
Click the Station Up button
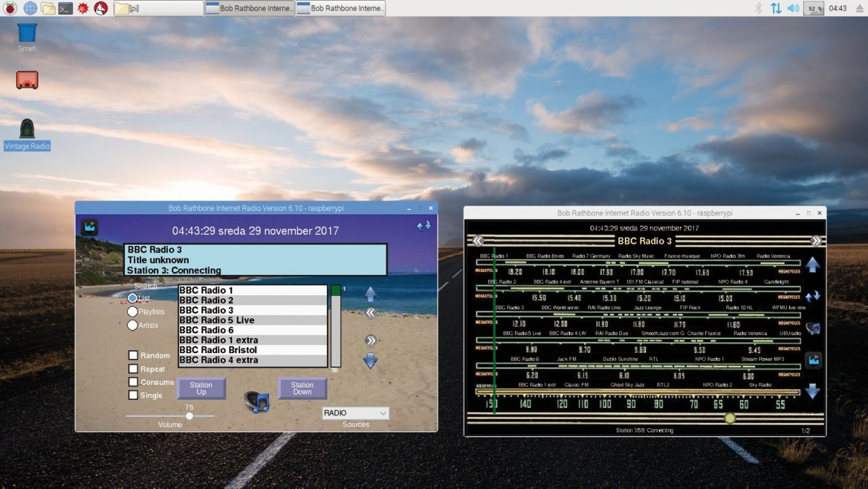pyautogui.click(x=201, y=388)
